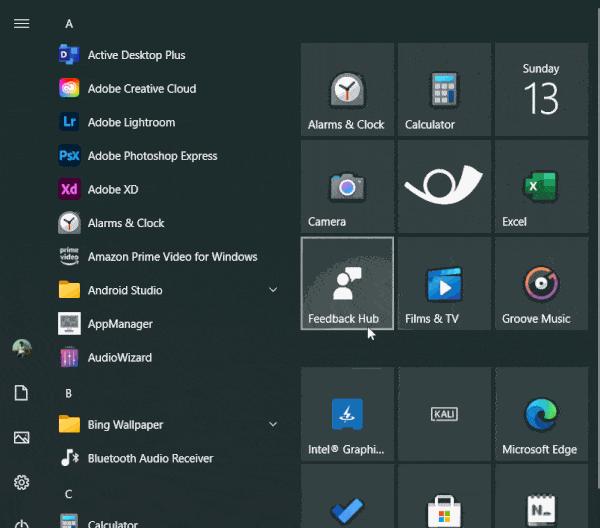
Task: Launch the Excel tile
Action: pyautogui.click(x=541, y=187)
